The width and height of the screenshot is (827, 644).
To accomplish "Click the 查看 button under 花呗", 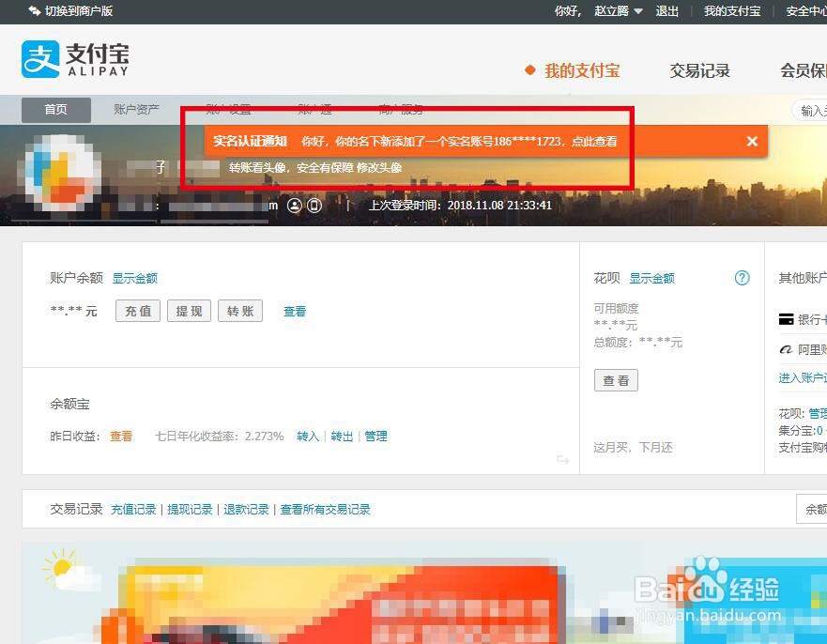I will [x=616, y=380].
